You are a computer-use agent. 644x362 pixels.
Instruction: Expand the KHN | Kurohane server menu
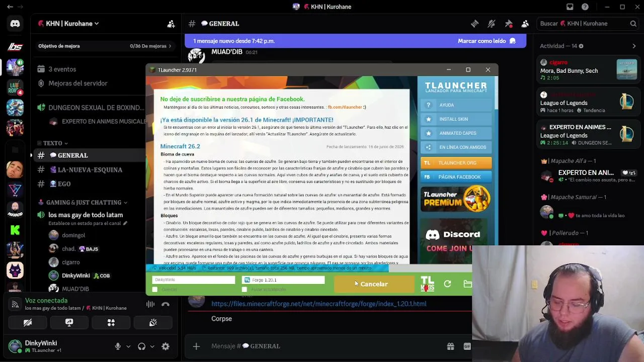[x=68, y=24]
